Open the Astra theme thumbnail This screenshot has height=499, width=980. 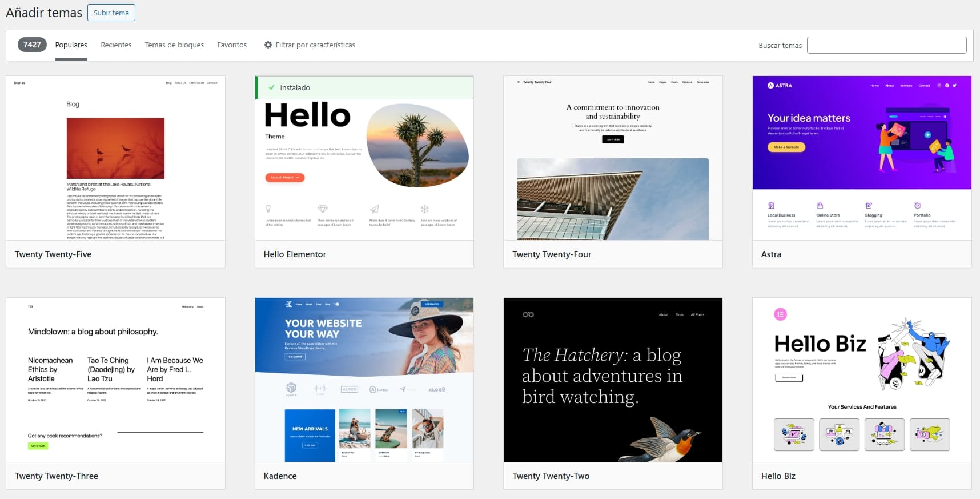[862, 158]
